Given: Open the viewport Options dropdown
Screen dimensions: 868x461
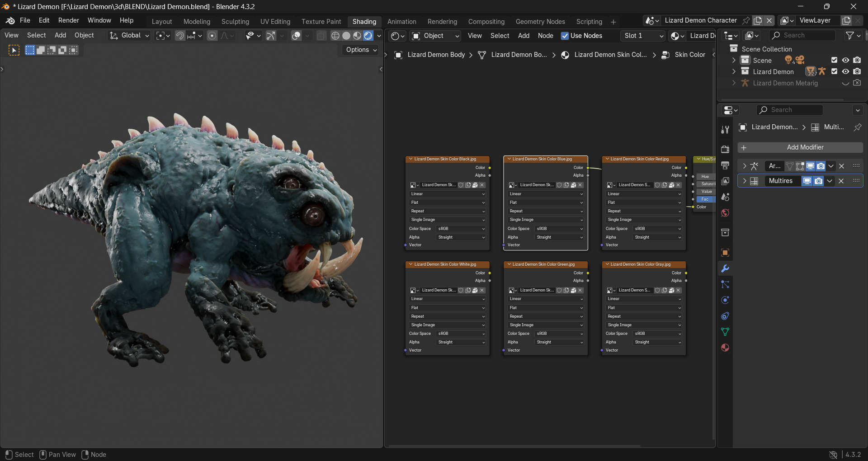Looking at the screenshot, I should point(361,50).
